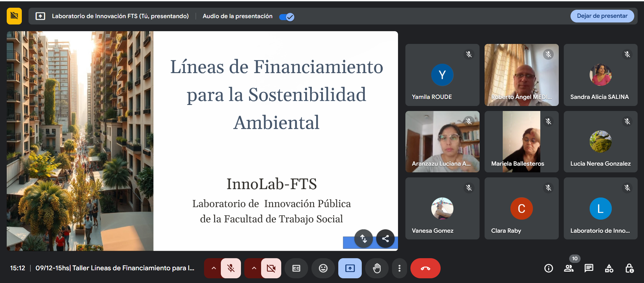This screenshot has width=644, height=283.
Task: Click the Audio de la presentación label
Action: point(238,16)
